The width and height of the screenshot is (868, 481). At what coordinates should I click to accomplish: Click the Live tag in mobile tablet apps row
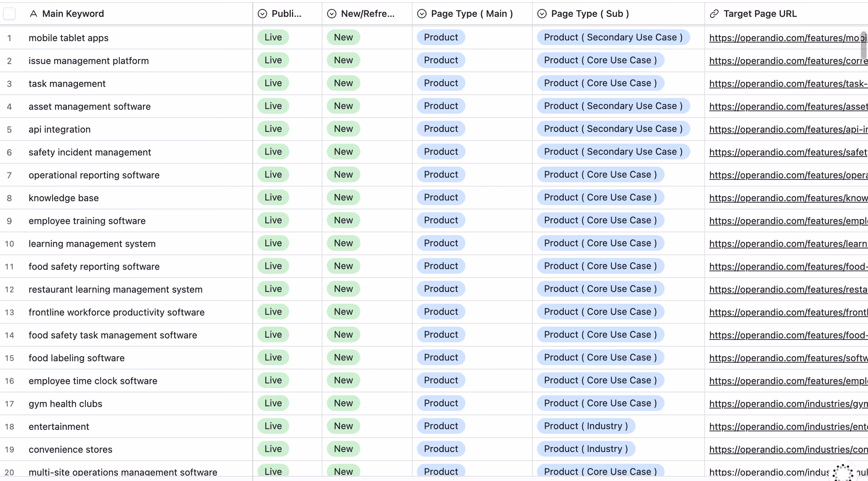tap(273, 37)
